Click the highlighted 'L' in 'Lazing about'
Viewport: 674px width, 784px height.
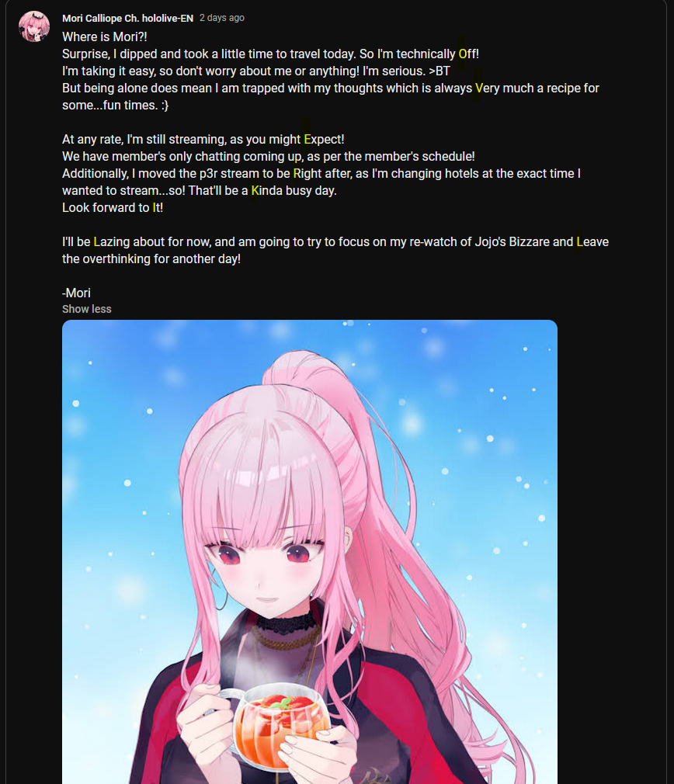(x=97, y=241)
